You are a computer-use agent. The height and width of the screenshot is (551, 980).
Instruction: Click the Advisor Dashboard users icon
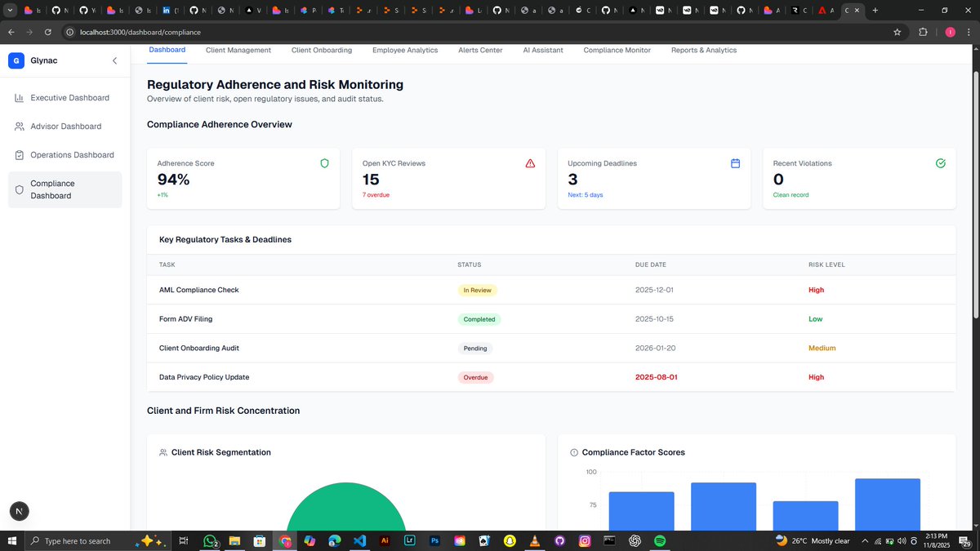click(x=20, y=127)
